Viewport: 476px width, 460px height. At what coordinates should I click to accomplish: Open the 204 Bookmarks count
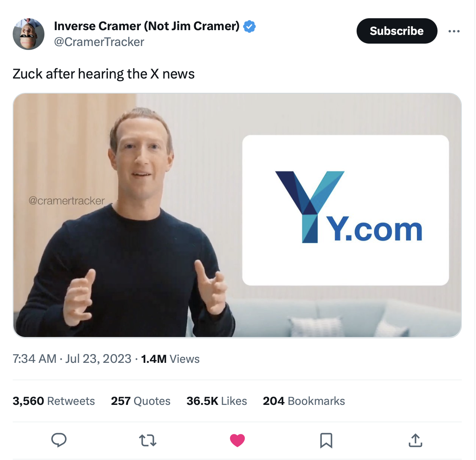click(x=304, y=401)
